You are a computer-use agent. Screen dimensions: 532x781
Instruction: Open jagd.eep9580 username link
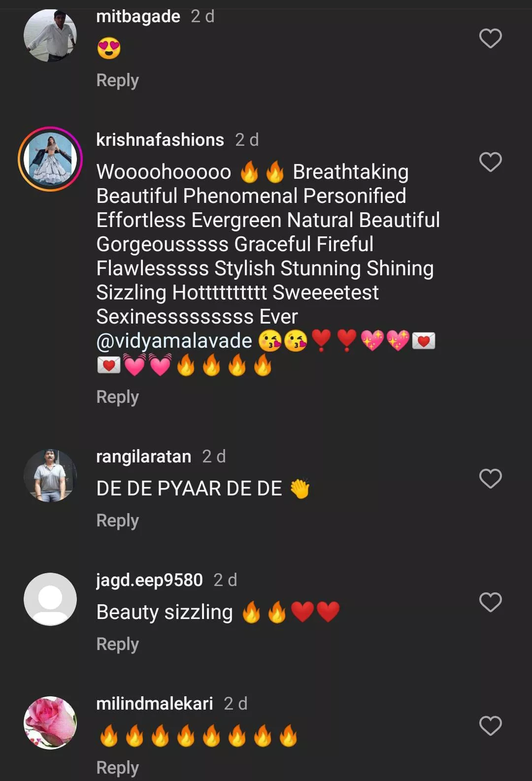tap(149, 580)
